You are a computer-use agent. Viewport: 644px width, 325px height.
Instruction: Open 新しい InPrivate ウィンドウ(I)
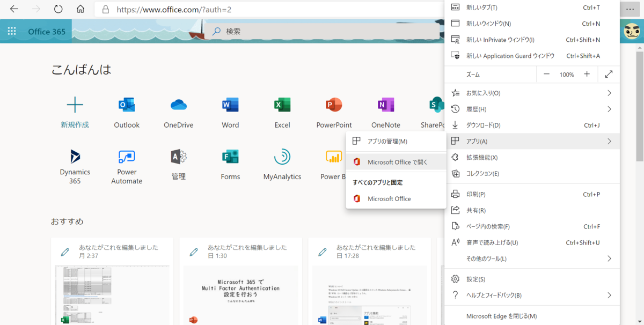[x=532, y=40]
